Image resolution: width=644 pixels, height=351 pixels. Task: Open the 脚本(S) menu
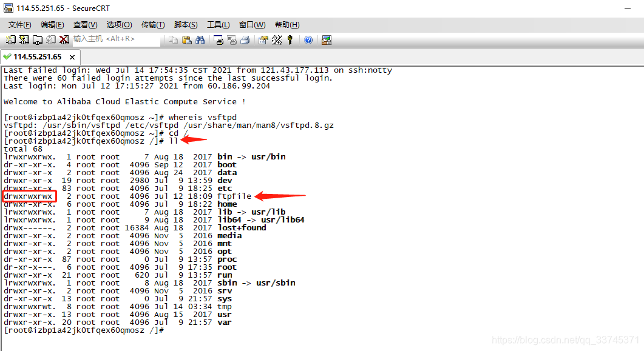[186, 25]
